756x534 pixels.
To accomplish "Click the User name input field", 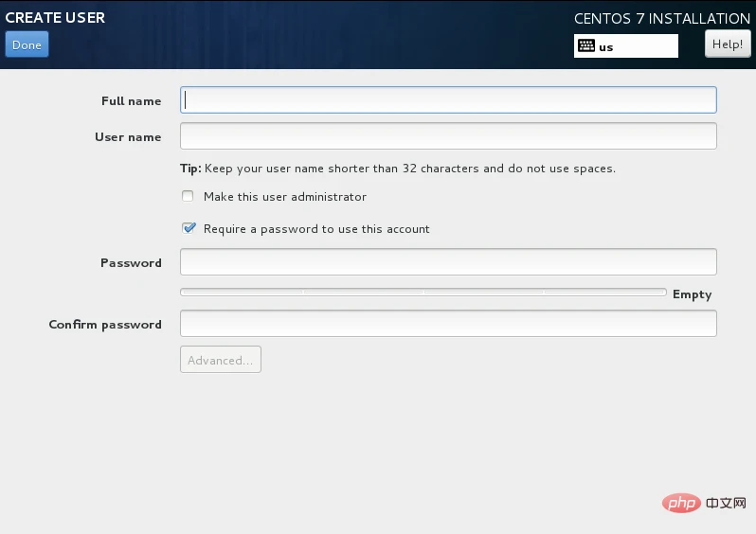I will [448, 136].
